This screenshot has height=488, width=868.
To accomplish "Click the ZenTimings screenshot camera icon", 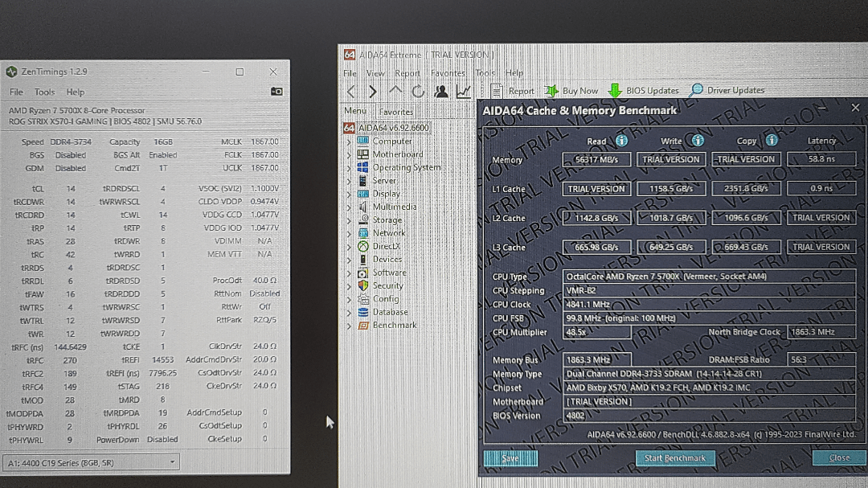I will (276, 92).
